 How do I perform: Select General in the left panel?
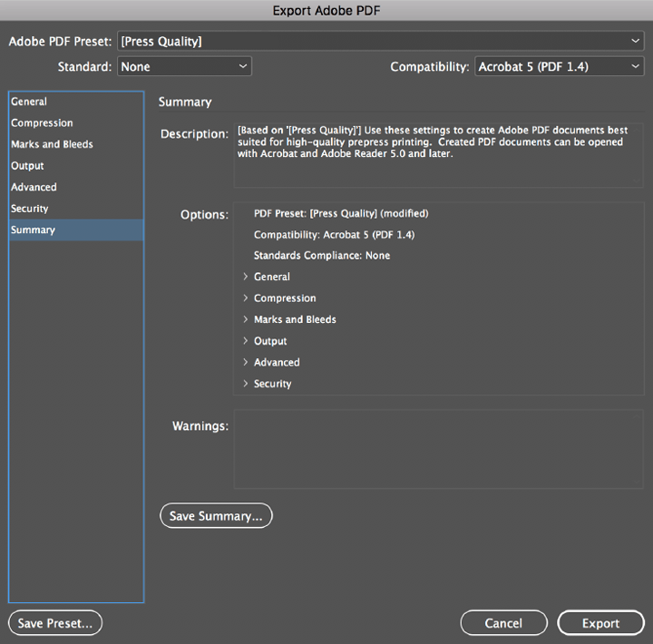click(29, 102)
